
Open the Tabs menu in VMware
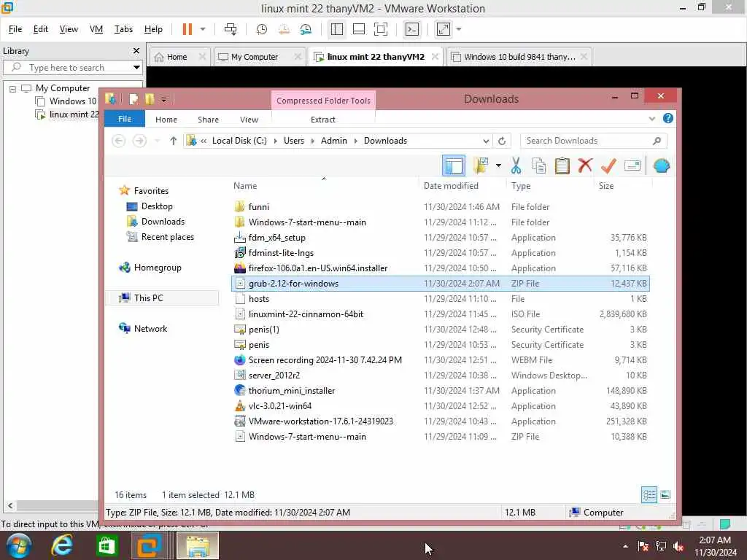tap(123, 29)
